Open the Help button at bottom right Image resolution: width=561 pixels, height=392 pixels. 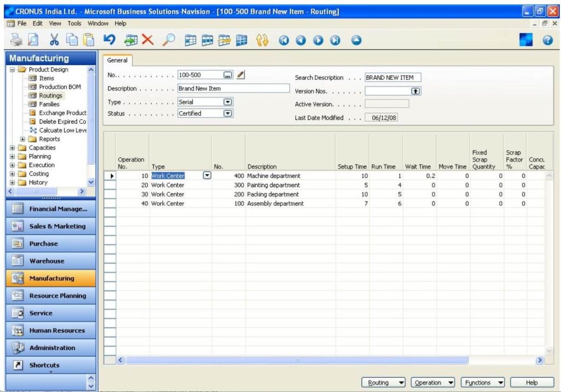tap(531, 382)
